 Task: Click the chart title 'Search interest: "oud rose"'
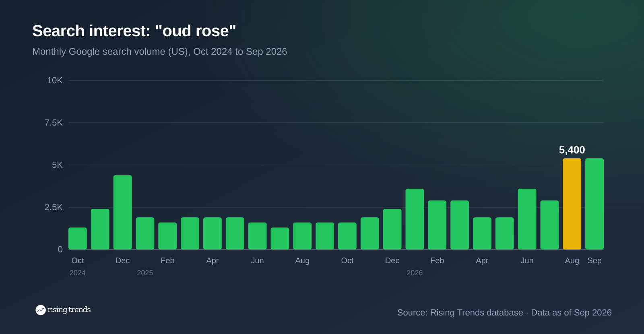point(134,31)
